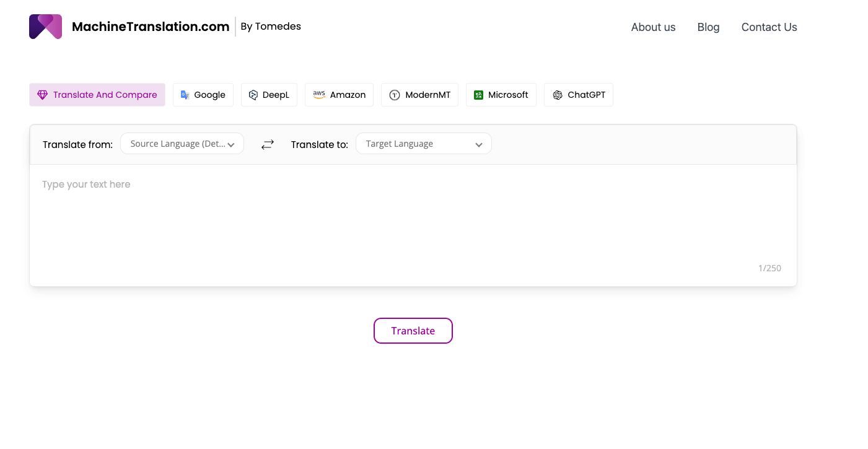Open the Contact Us page
The height and width of the screenshot is (449, 868).
(x=768, y=27)
